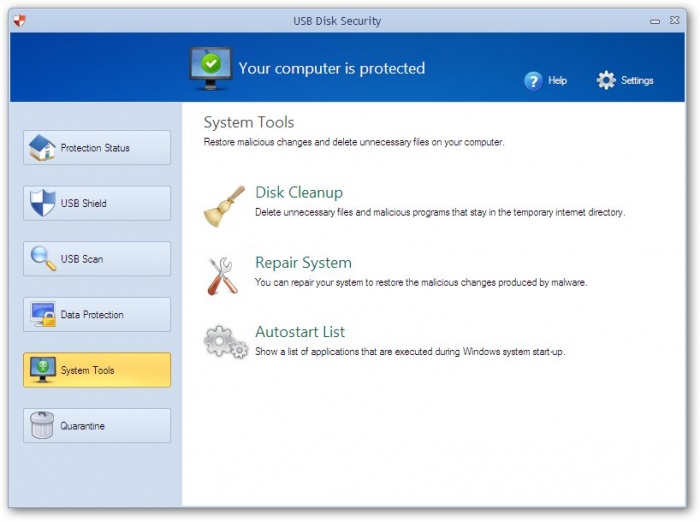Viewport: 700px width, 521px height.
Task: Select the System Tools sidebar tab
Action: tap(97, 370)
